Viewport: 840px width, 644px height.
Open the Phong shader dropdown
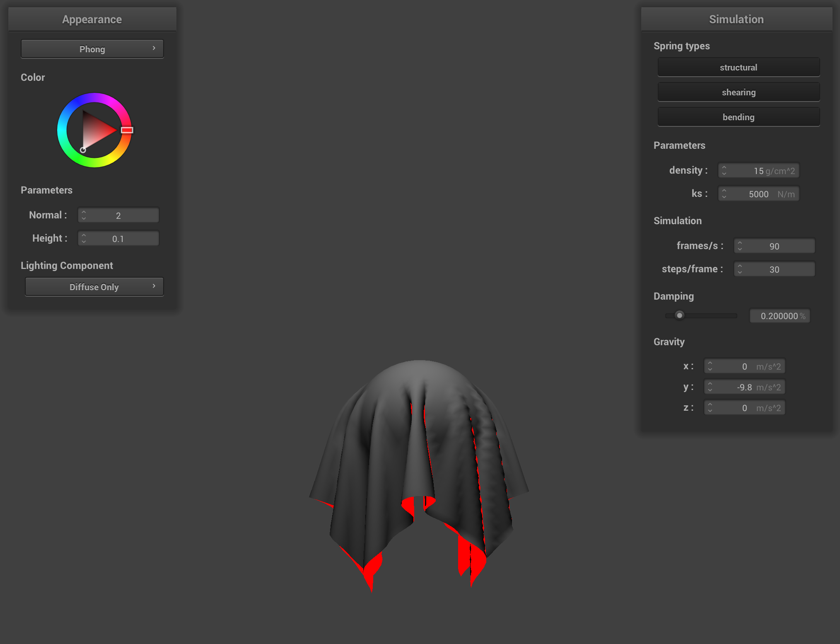(92, 49)
